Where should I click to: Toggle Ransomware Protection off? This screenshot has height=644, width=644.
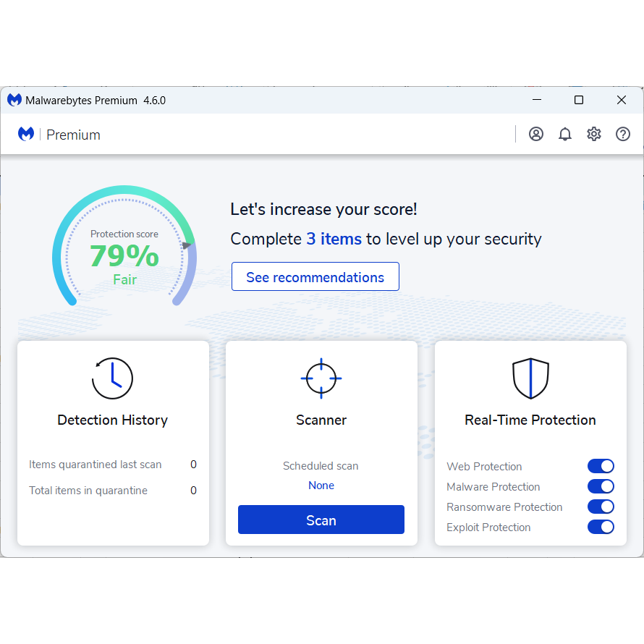(x=601, y=507)
